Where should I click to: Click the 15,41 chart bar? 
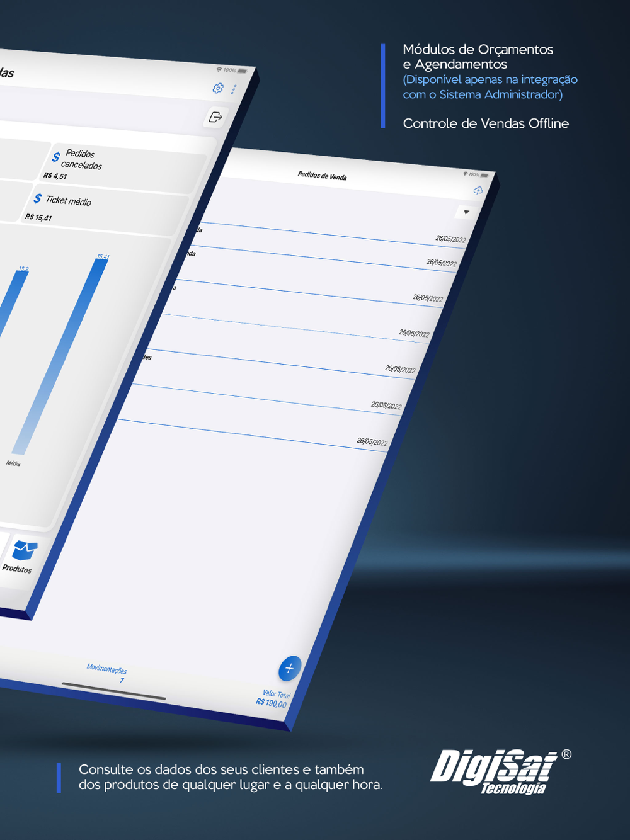61,355
